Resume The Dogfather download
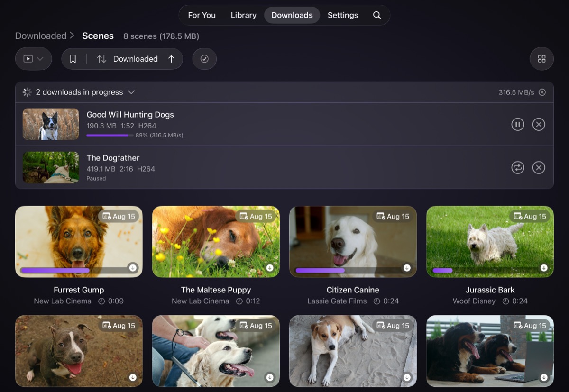569x392 pixels. click(x=518, y=167)
